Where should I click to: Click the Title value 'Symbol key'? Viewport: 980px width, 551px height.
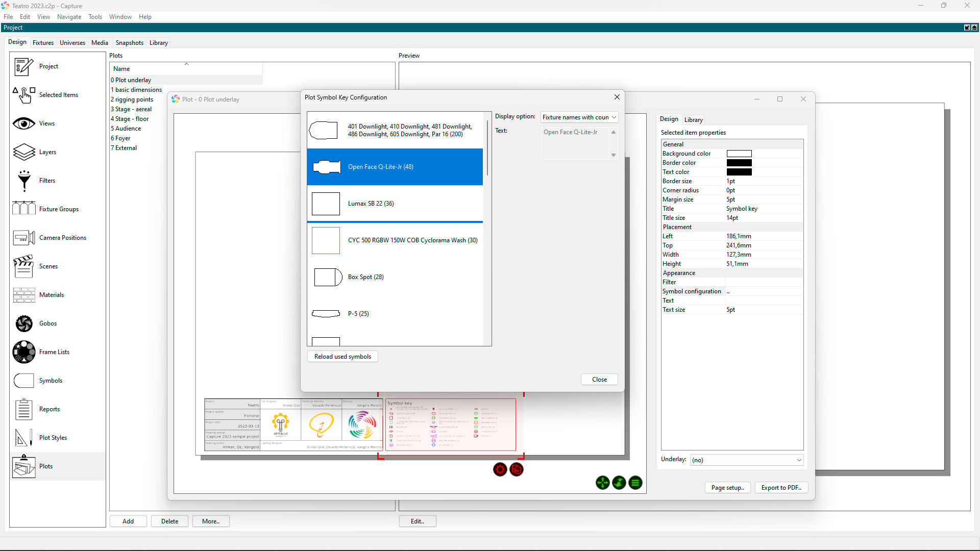click(x=742, y=209)
